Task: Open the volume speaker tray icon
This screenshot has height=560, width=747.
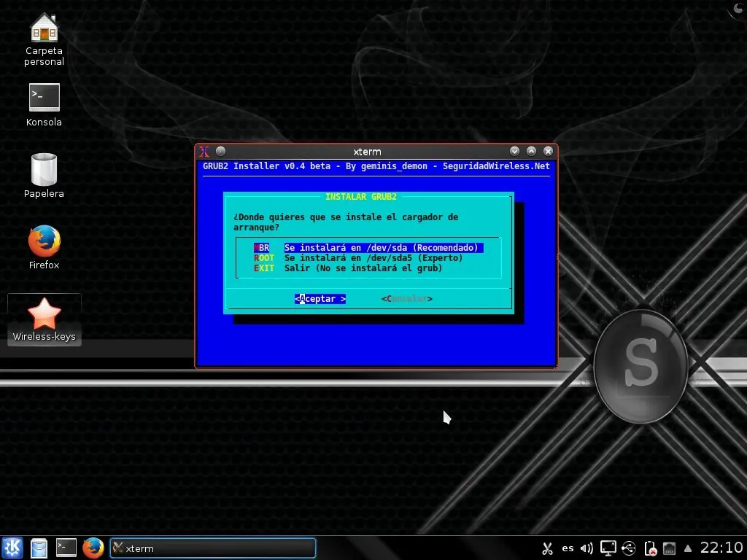Action: click(587, 548)
